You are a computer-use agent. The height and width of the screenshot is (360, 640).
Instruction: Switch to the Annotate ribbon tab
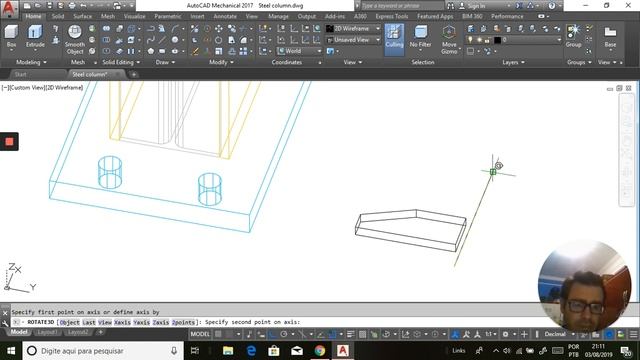pyautogui.click(x=225, y=16)
